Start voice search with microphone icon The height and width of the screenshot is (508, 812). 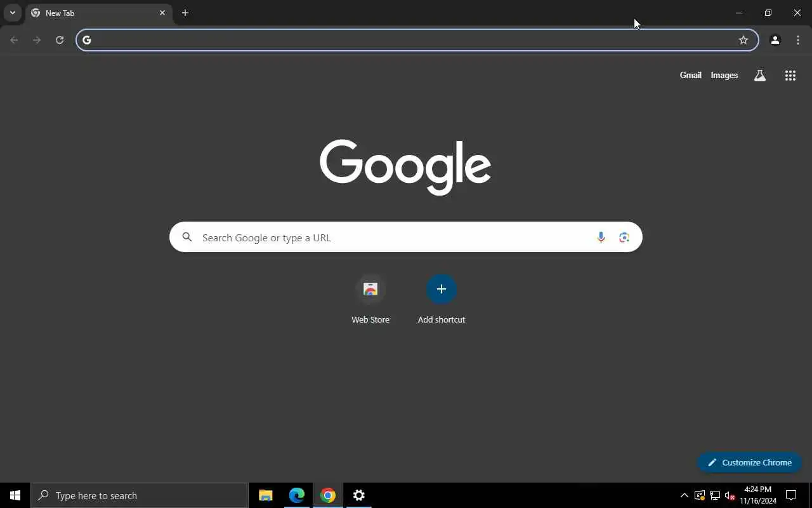(x=601, y=237)
